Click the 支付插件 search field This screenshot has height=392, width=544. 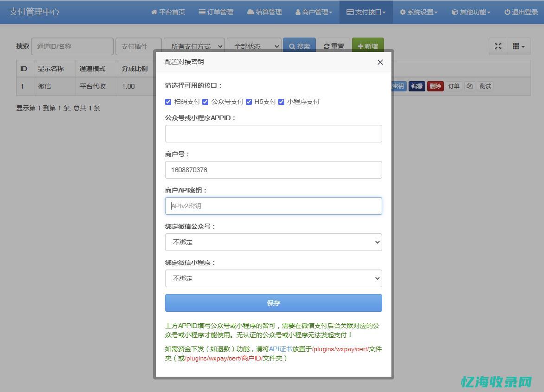tap(138, 46)
